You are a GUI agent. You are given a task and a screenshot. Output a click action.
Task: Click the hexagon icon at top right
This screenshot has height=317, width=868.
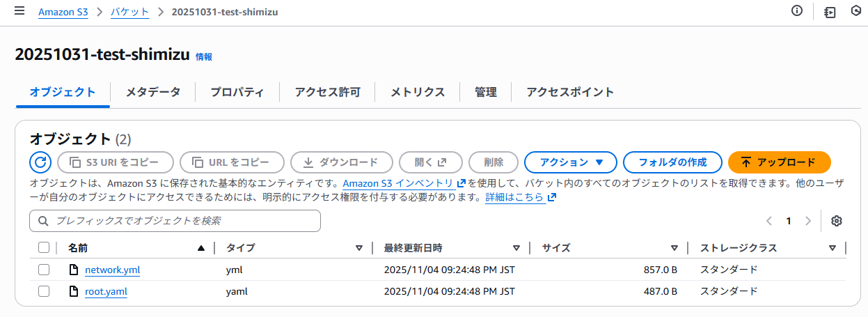click(x=857, y=11)
